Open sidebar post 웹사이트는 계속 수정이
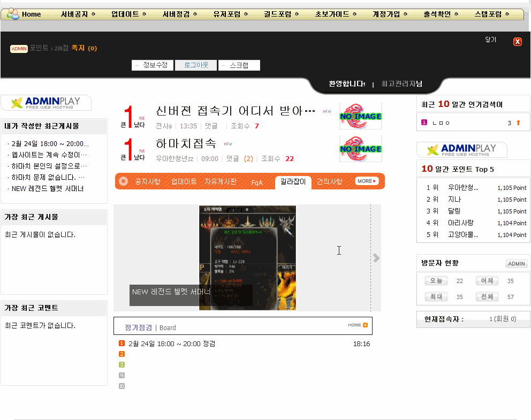The height and width of the screenshot is (420, 531). (x=49, y=155)
